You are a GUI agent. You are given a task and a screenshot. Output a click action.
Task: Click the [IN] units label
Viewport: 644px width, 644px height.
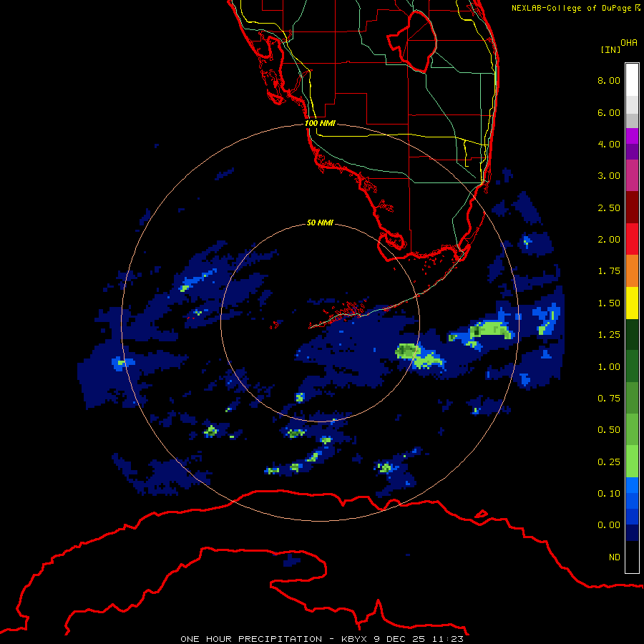(610, 49)
